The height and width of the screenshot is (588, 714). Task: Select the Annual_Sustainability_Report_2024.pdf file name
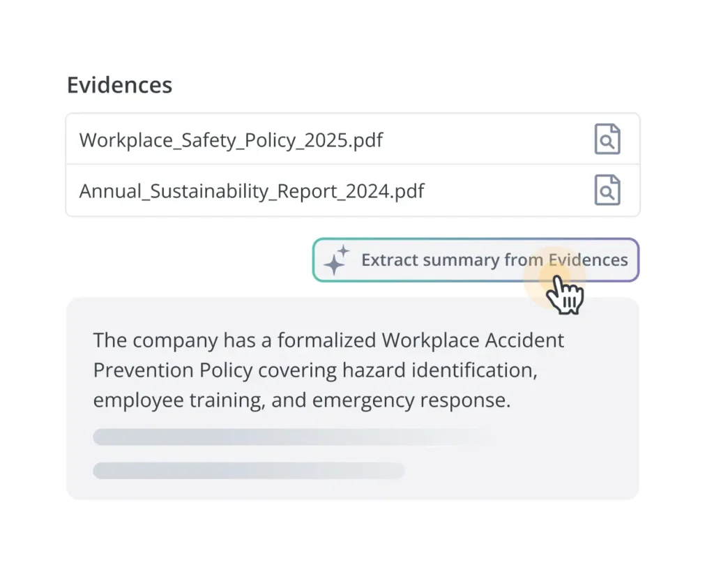[252, 190]
